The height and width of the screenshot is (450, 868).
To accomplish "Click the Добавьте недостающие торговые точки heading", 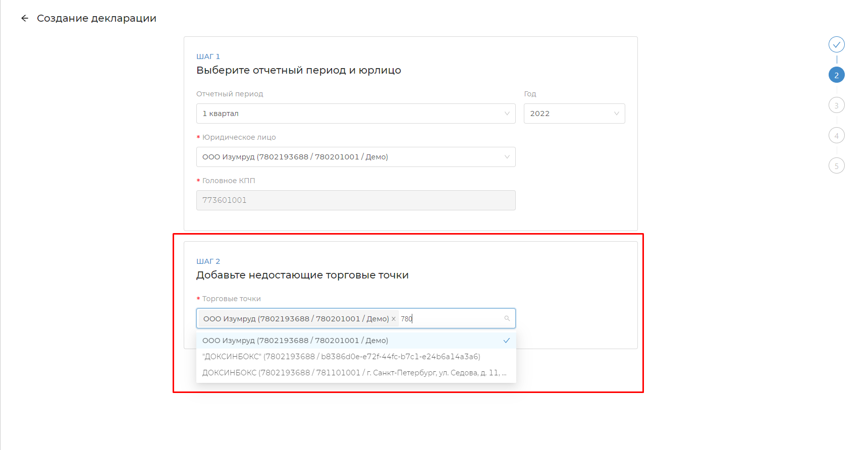I will tap(302, 275).
